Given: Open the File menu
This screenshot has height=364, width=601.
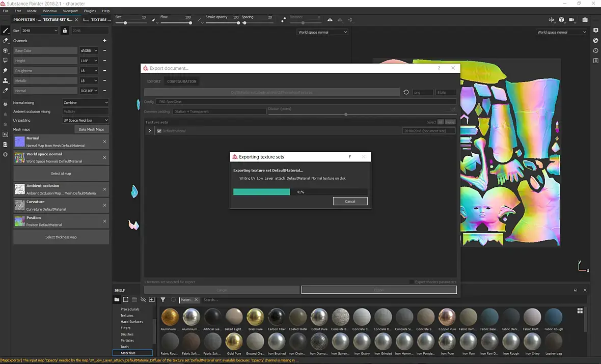Looking at the screenshot, I should 6,11.
